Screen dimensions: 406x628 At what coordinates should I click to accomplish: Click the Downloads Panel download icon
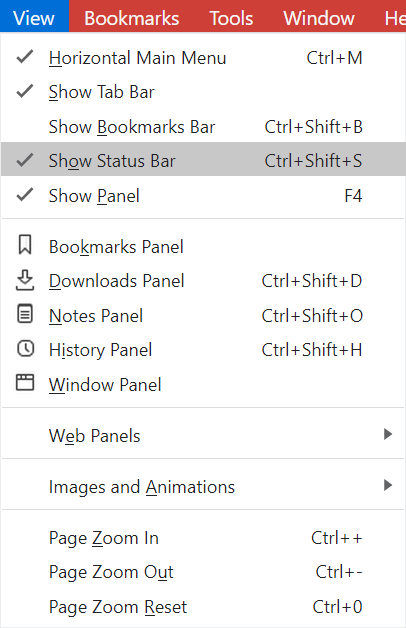point(25,280)
